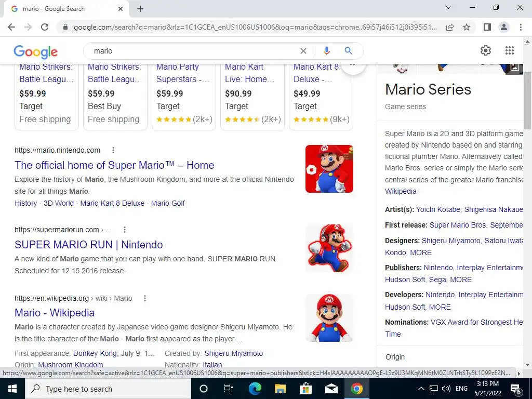Open Mario Strikers card from Best Buy
The width and height of the screenshot is (532, 399).
(115, 97)
